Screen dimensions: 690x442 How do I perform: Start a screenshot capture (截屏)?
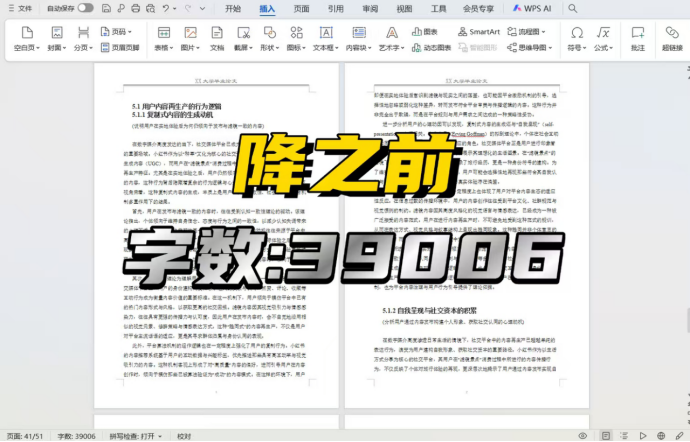243,38
